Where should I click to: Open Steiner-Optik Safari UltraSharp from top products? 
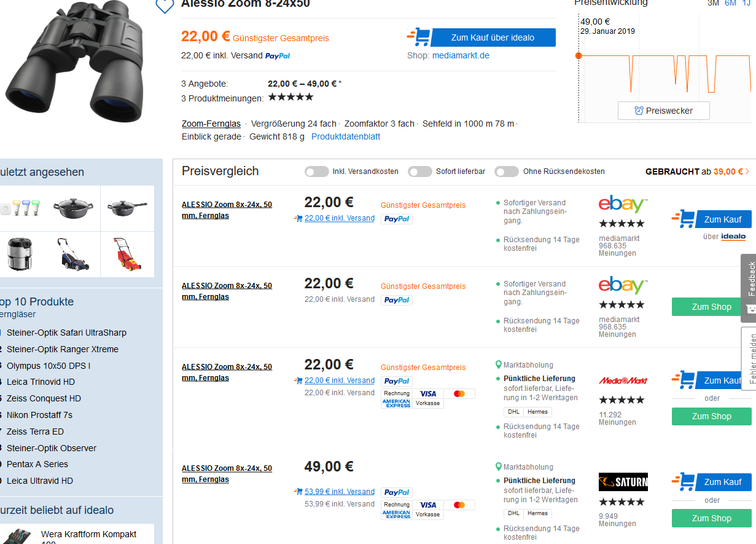click(66, 333)
